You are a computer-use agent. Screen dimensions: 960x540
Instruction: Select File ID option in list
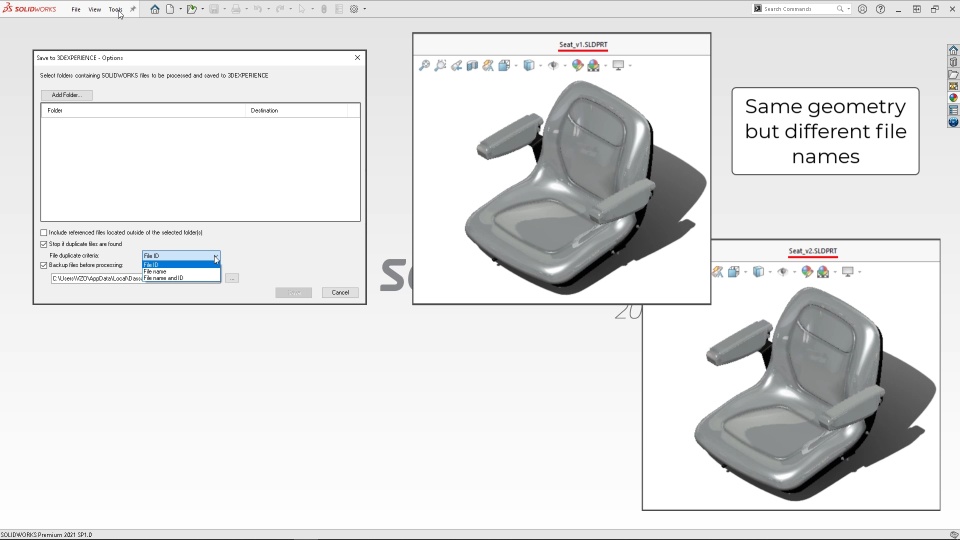pyautogui.click(x=181, y=264)
